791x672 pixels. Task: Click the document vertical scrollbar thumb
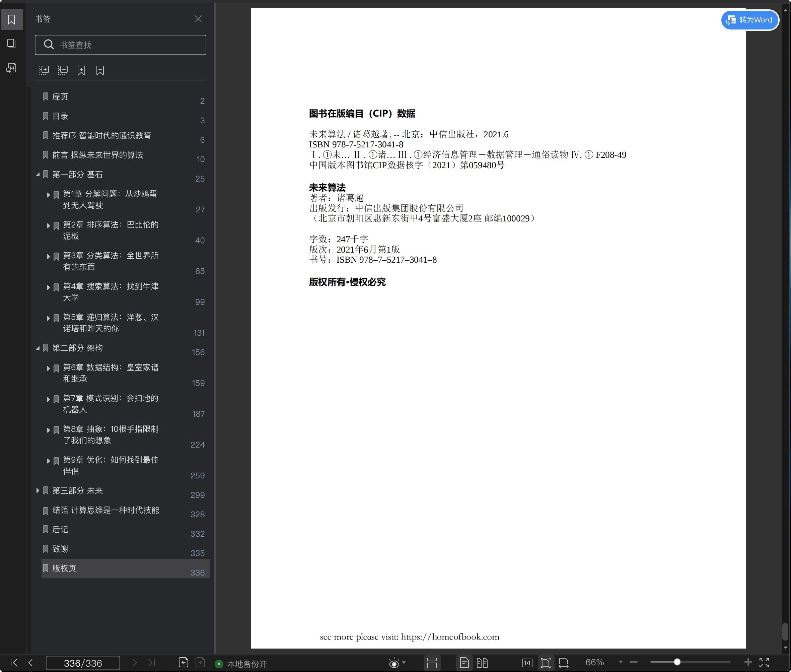tap(785, 632)
